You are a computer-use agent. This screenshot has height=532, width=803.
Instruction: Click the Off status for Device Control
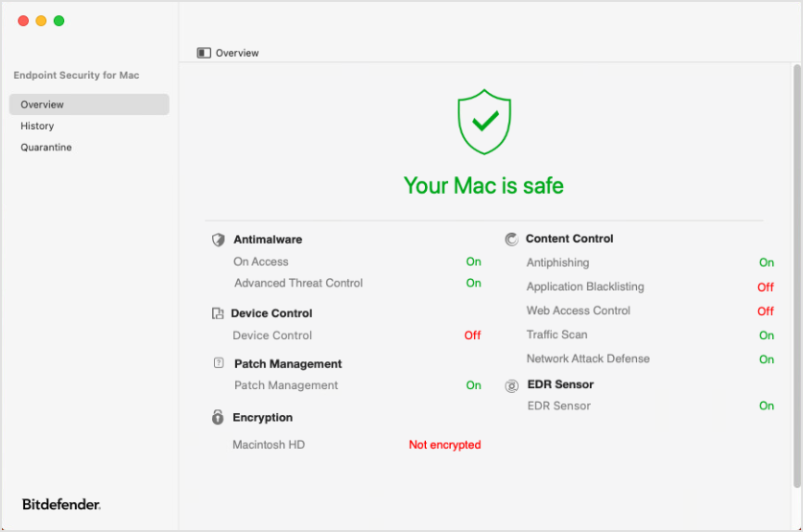coord(473,335)
